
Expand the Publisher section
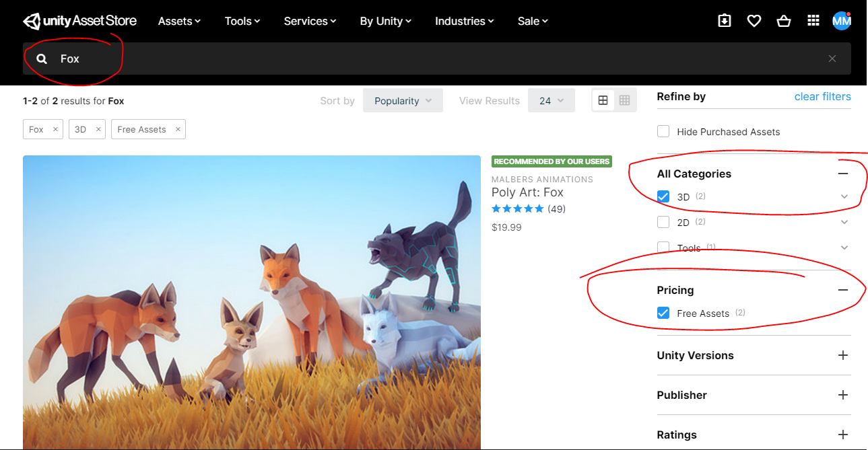843,395
